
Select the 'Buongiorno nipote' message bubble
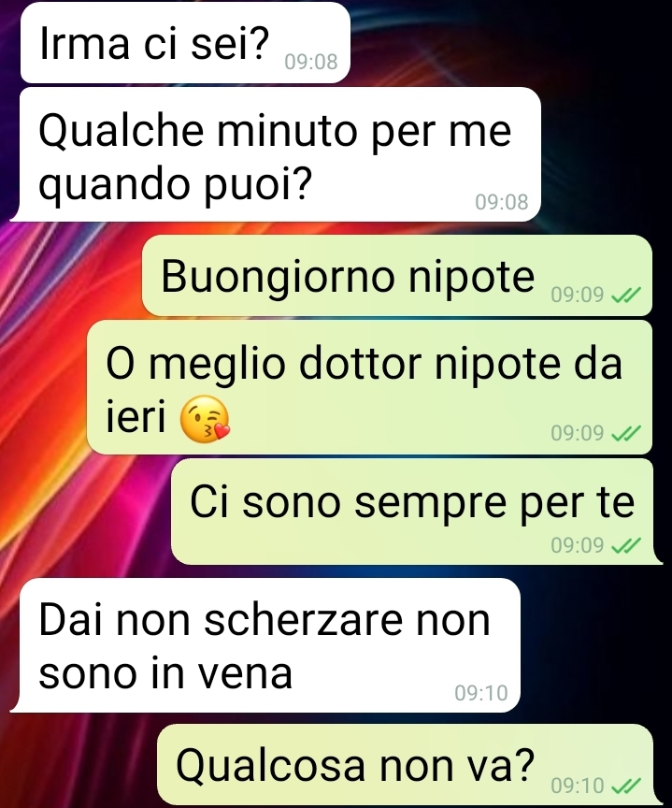(397, 275)
